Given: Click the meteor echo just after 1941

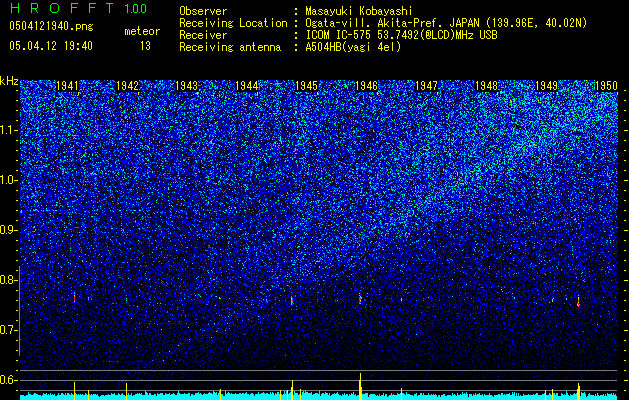Looking at the screenshot, I should pos(74,298).
